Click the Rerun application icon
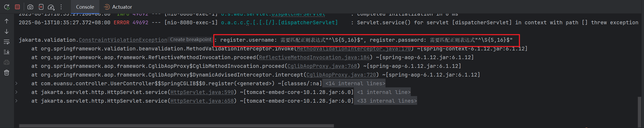The width and height of the screenshot is (644, 128). (x=7, y=7)
